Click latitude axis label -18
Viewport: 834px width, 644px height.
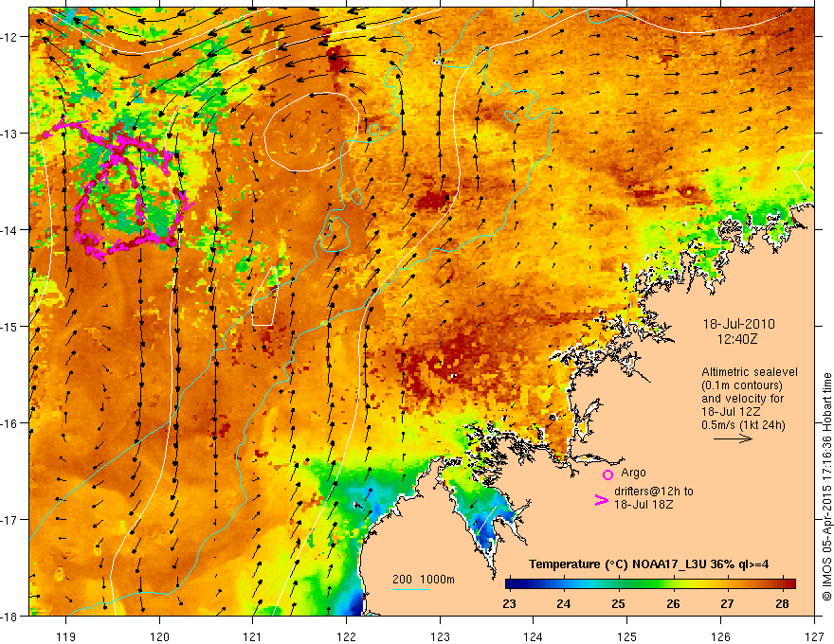pyautogui.click(x=9, y=616)
